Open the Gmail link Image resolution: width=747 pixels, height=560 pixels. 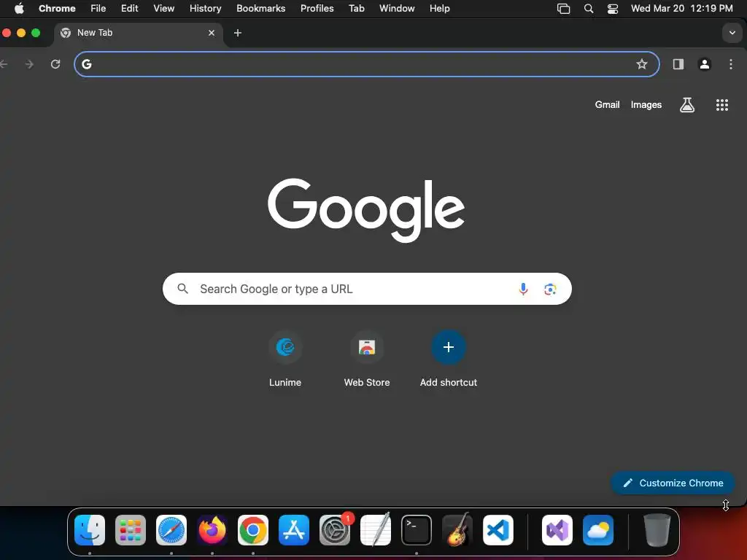click(607, 105)
